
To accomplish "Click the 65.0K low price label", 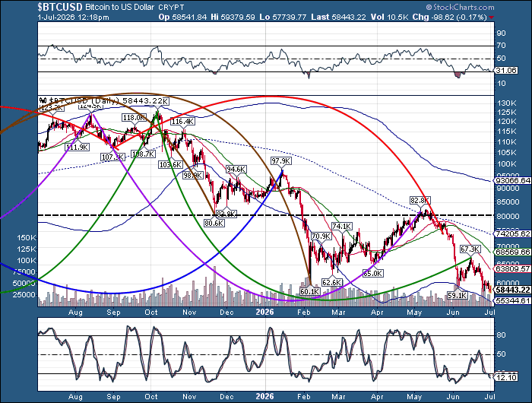I will (x=373, y=273).
